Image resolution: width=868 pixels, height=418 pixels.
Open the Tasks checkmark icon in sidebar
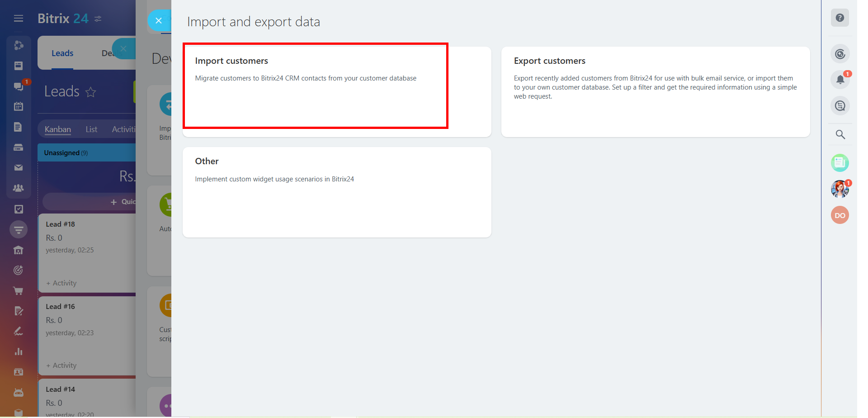pyautogui.click(x=19, y=209)
